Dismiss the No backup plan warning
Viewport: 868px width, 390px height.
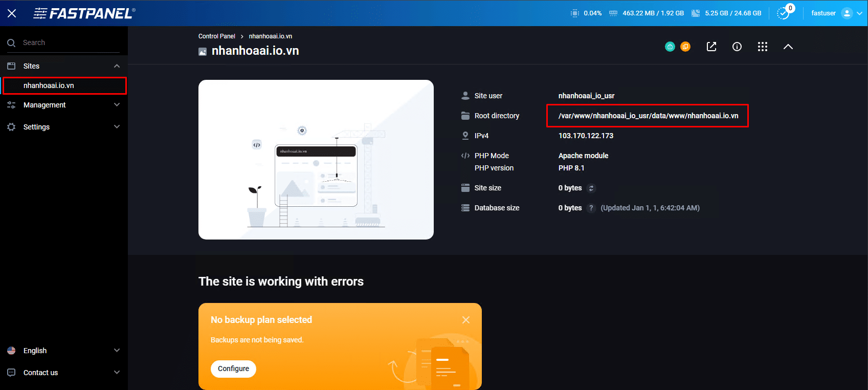click(x=466, y=320)
